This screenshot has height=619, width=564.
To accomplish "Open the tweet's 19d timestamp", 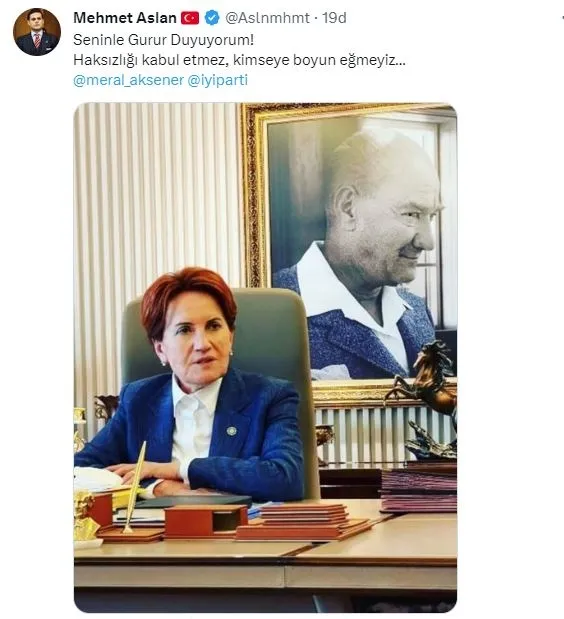I will (334, 18).
